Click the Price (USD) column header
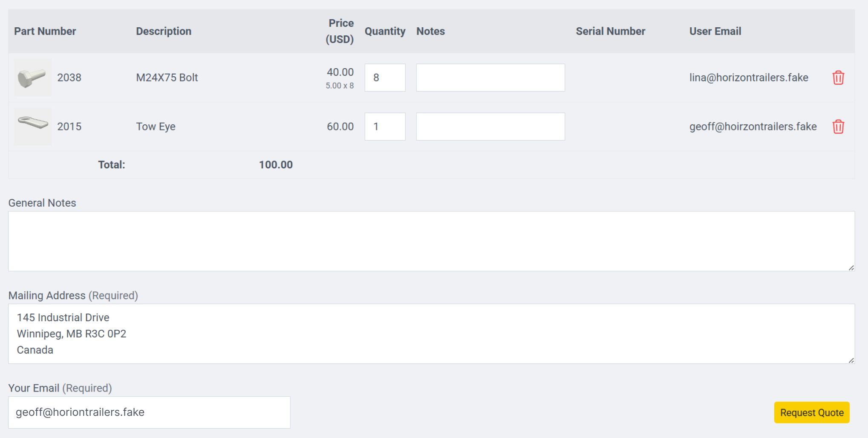The width and height of the screenshot is (868, 438). tap(340, 31)
